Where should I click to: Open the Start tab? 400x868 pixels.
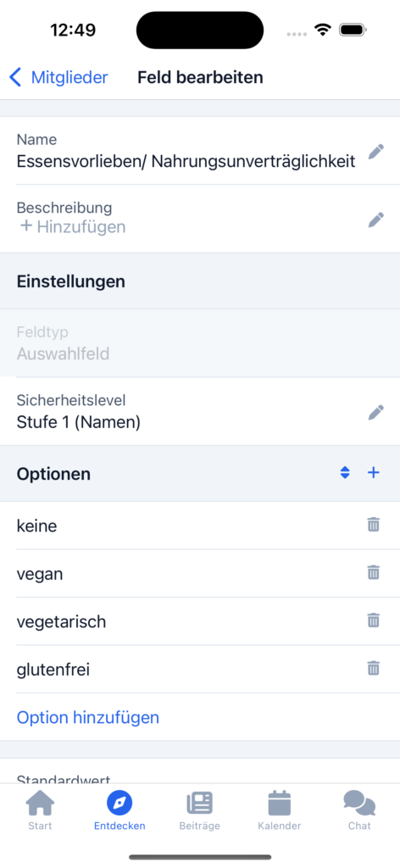(x=40, y=810)
